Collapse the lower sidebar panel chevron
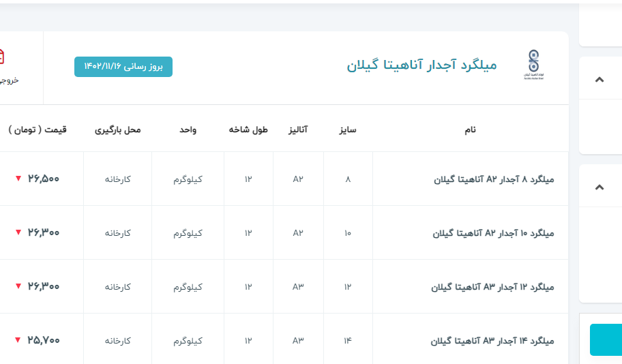This screenshot has width=622, height=364. (599, 187)
